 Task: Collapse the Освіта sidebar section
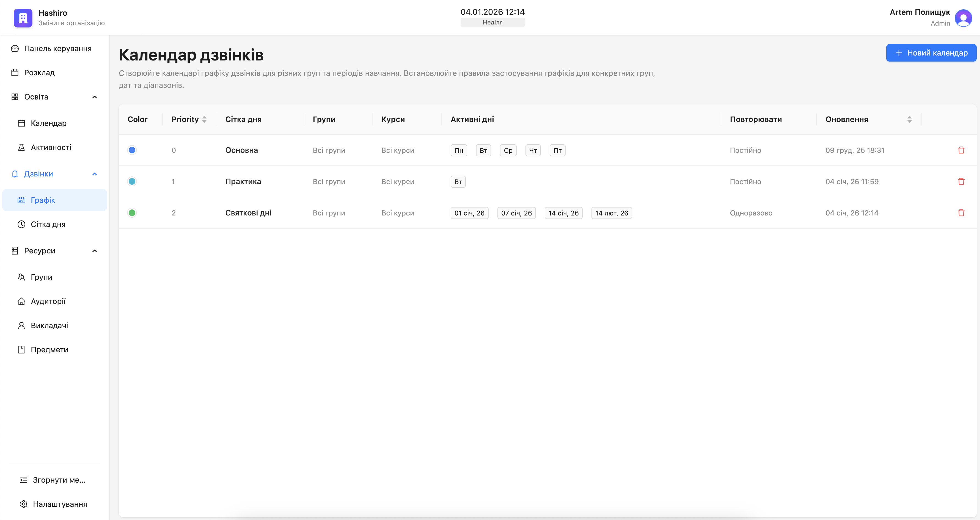94,97
